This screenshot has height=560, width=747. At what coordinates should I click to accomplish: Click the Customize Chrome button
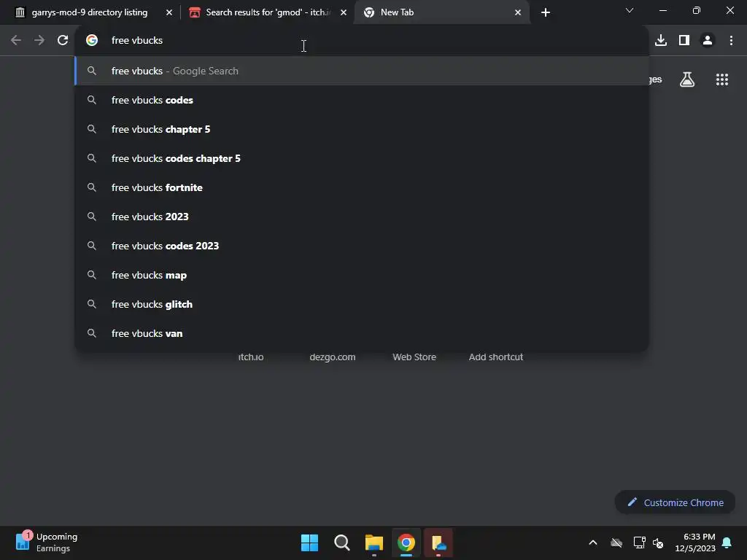[675, 502]
